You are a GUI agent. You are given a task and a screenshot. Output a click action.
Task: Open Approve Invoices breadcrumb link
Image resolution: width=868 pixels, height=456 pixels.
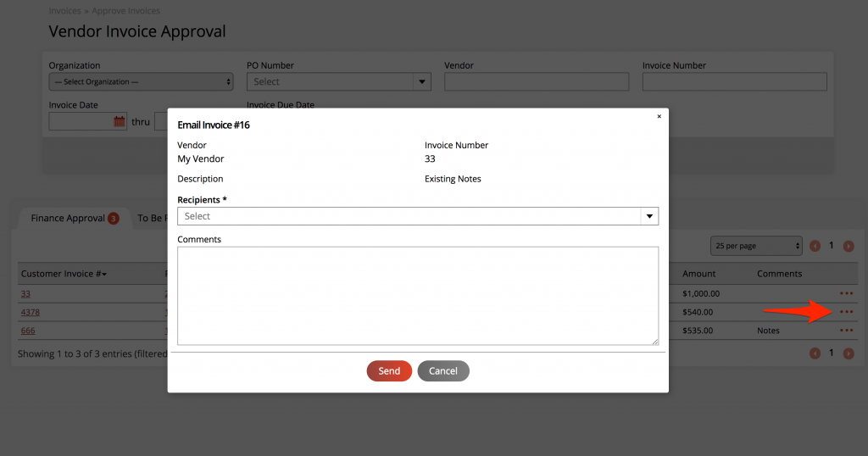[125, 10]
